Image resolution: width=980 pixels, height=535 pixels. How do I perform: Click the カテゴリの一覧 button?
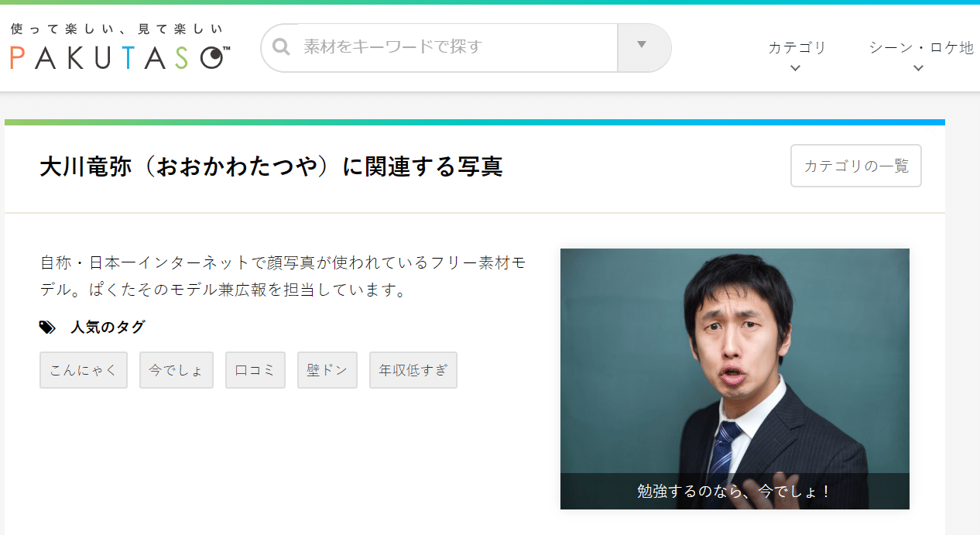point(855,165)
